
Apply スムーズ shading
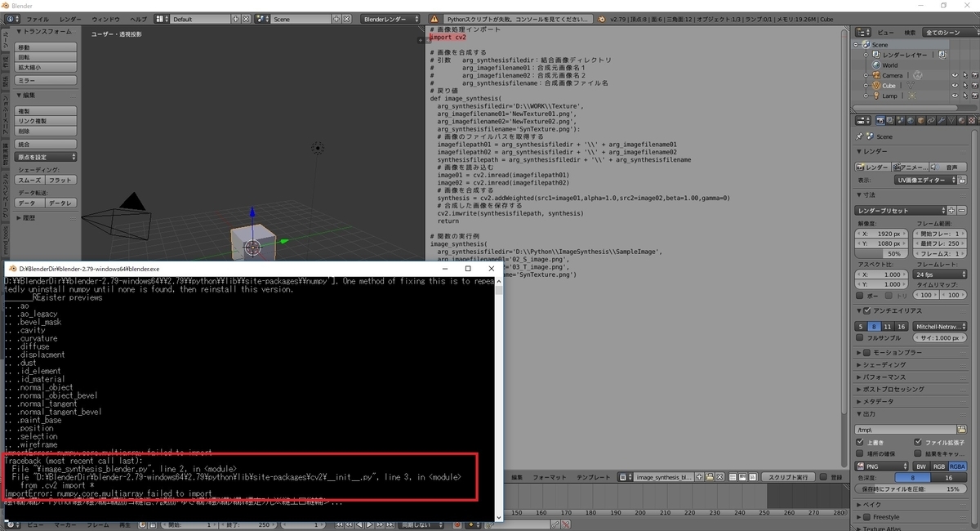pyautogui.click(x=30, y=180)
